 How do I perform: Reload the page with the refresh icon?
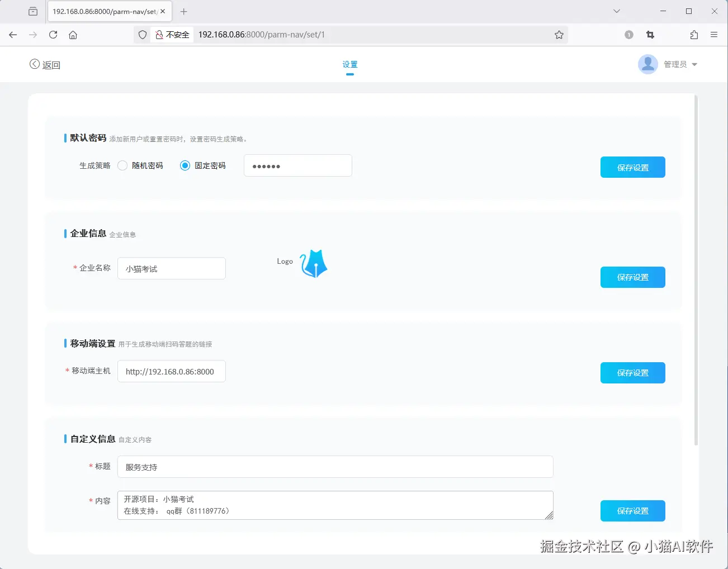click(53, 35)
